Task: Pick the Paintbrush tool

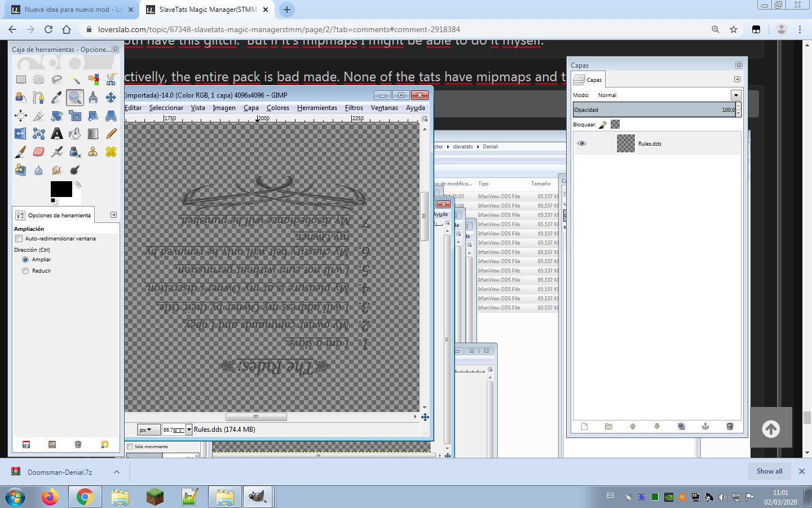Action: pos(21,152)
